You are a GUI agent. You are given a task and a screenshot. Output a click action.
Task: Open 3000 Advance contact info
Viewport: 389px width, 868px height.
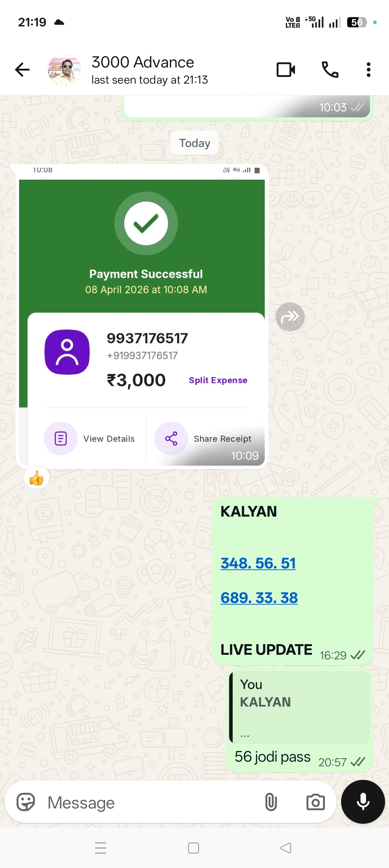(149, 70)
